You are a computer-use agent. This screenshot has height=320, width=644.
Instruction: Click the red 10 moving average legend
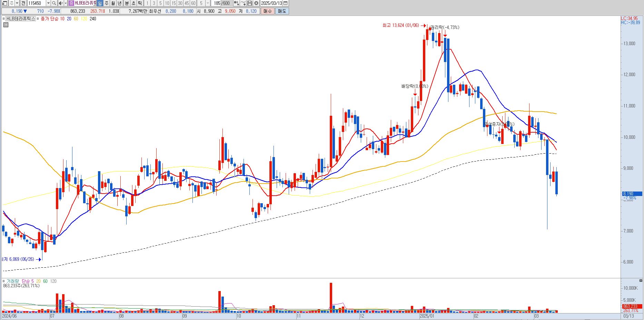click(x=62, y=19)
